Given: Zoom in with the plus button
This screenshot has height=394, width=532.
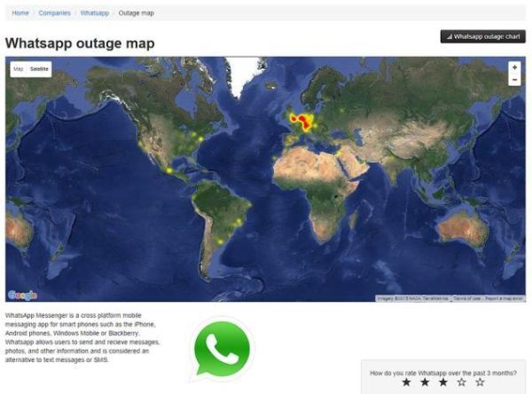Looking at the screenshot, I should pyautogui.click(x=514, y=67).
